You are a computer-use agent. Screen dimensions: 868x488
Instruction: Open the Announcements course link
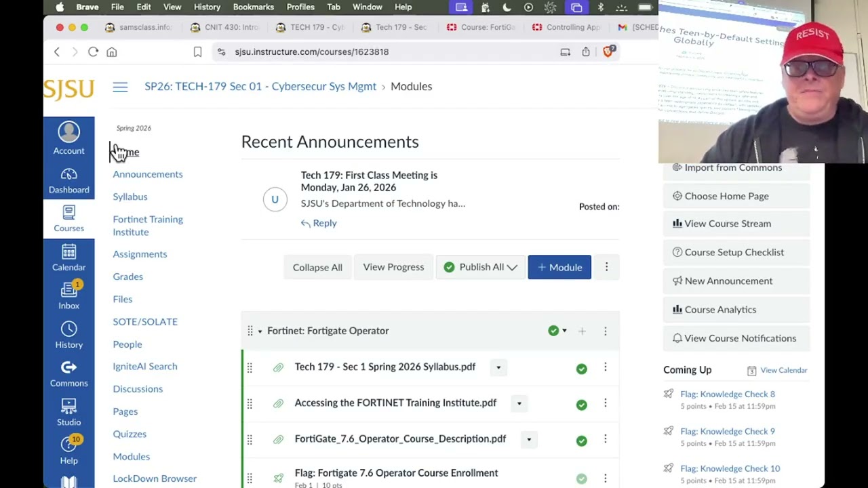click(x=148, y=174)
